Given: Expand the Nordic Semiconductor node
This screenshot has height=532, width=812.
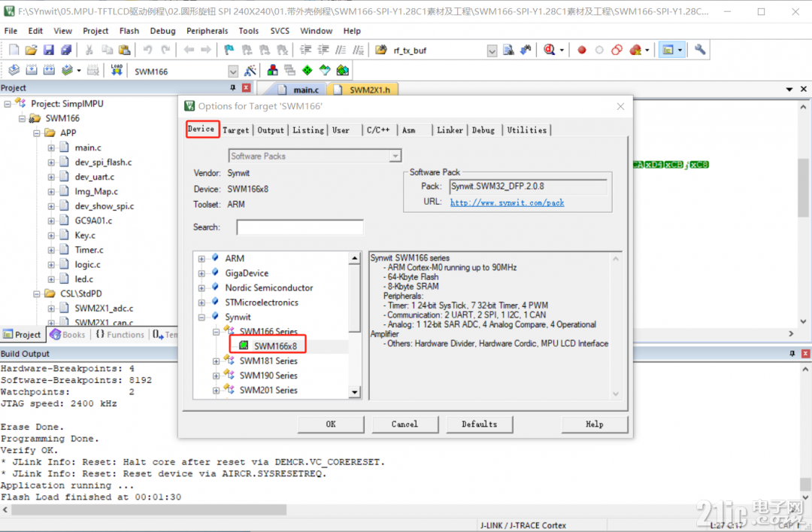Looking at the screenshot, I should 201,287.
